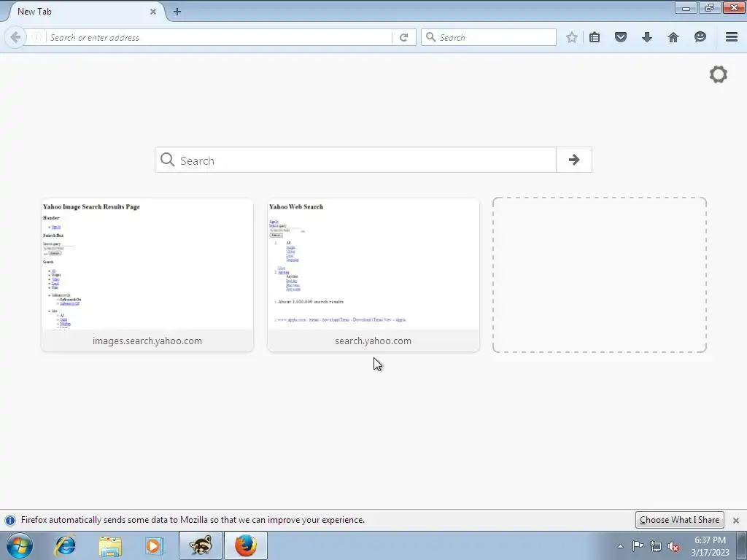Submit the new tab search arrow
This screenshot has width=747, height=560.
[574, 160]
